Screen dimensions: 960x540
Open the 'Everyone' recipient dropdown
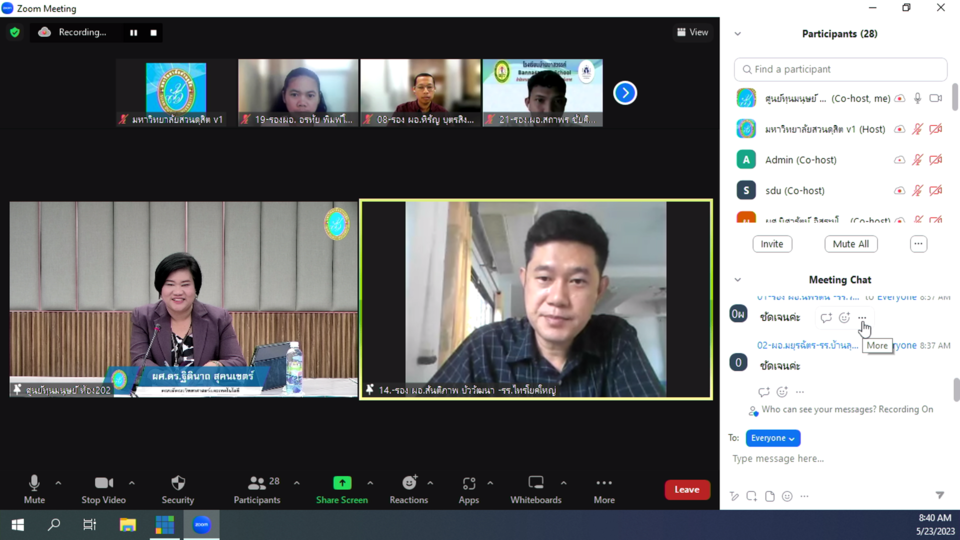[x=773, y=438]
